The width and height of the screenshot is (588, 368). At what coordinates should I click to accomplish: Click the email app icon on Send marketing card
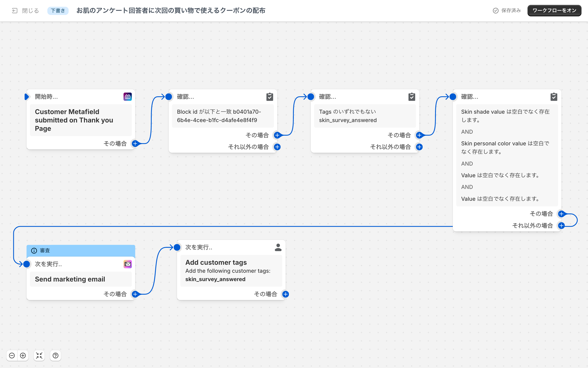click(x=128, y=264)
